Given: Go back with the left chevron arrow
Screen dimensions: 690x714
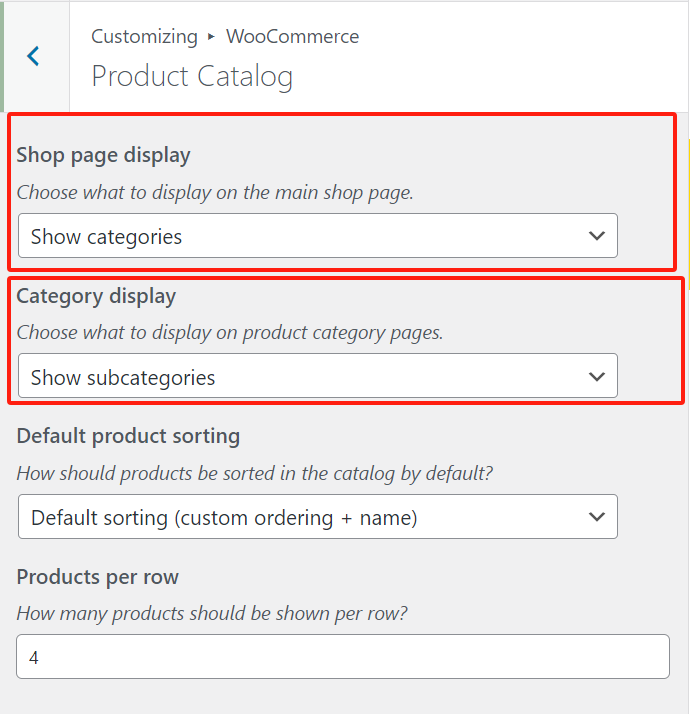Looking at the screenshot, I should 33,56.
